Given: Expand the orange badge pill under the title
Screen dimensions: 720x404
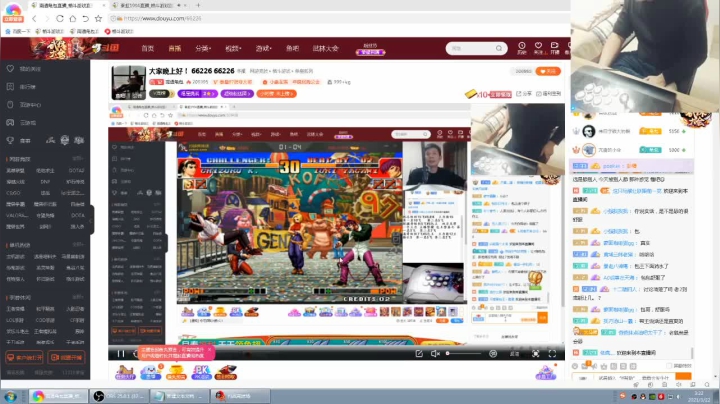Looking at the screenshot, I should (x=276, y=94).
